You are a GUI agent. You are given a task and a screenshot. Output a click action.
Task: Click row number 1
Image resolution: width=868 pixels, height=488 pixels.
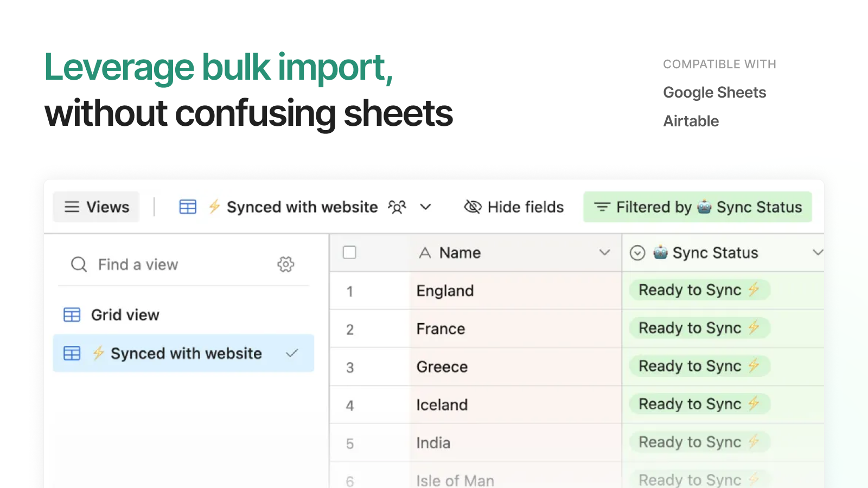click(350, 292)
